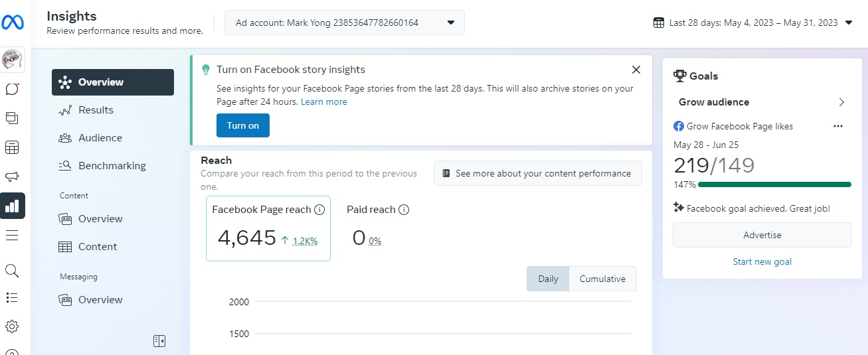Open Inbox chat bubble icon in left rail
868x355 pixels.
(x=12, y=89)
